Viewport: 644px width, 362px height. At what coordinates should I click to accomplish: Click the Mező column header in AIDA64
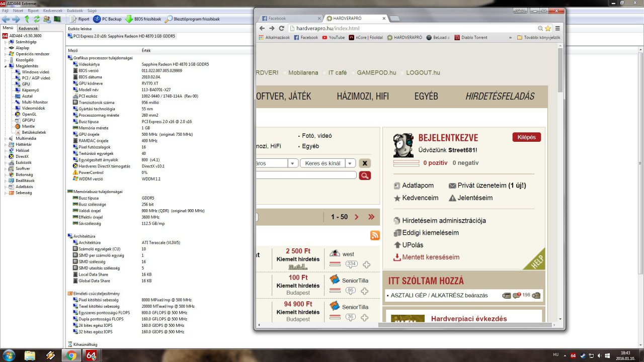click(73, 50)
